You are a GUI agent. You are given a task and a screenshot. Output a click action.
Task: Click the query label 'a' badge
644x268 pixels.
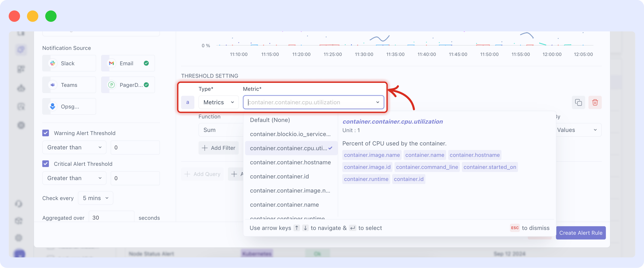tap(188, 102)
